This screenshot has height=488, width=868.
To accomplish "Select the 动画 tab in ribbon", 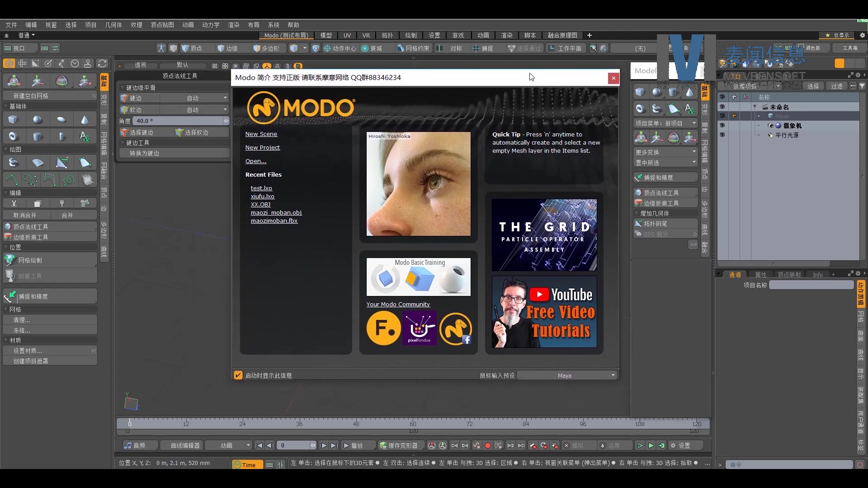I will coord(483,35).
